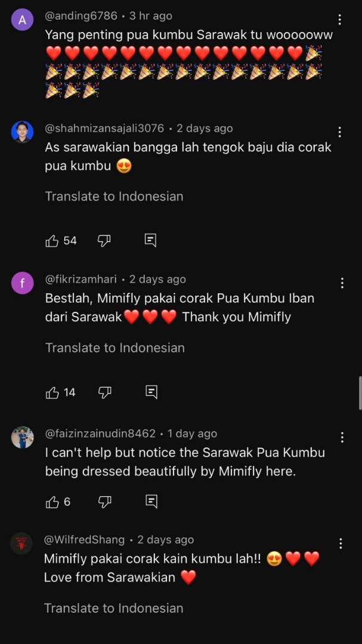
Task: Open options menu for faizinzainudin8462's comment
Action: (x=342, y=437)
